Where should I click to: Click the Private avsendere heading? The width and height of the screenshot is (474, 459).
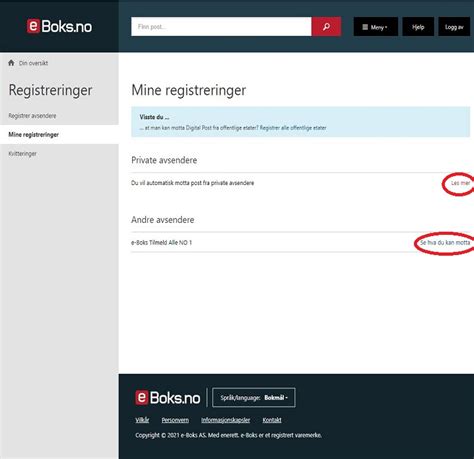164,160
